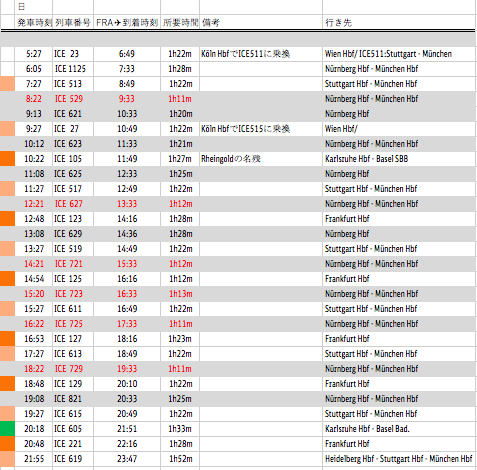Viewport: 477px width, 470px height.
Task: Click the 列車番号 header cell
Action: [x=73, y=23]
